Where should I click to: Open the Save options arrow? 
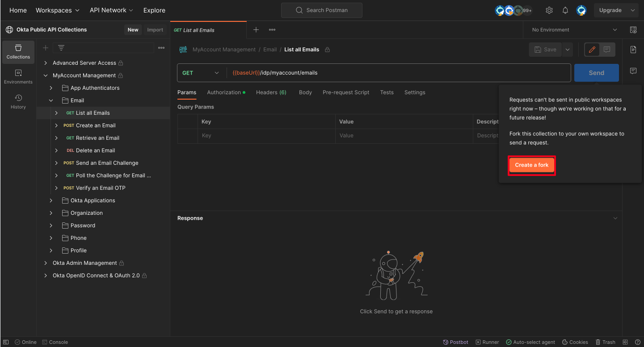coord(568,50)
